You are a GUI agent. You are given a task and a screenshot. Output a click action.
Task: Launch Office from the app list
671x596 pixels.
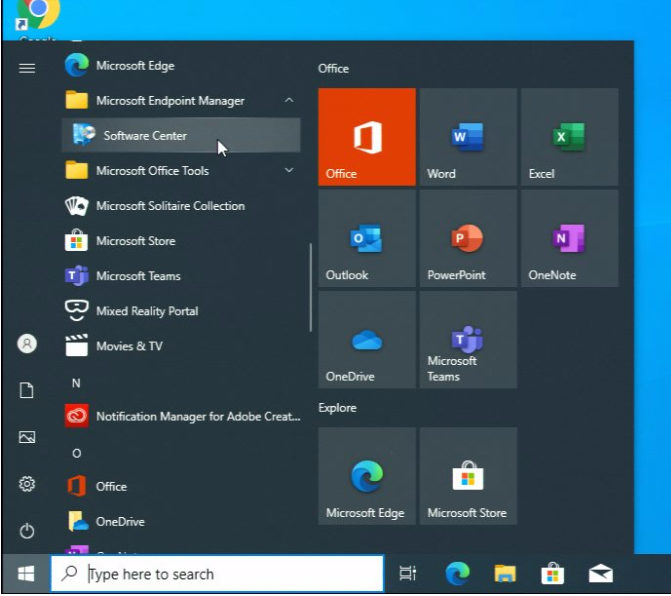tap(181, 486)
